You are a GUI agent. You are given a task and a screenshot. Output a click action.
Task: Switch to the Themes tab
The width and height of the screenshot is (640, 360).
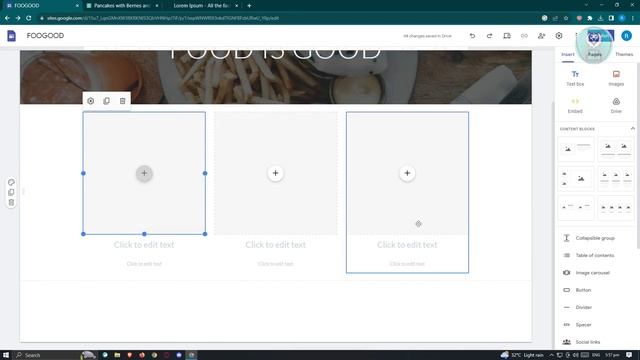pyautogui.click(x=624, y=54)
